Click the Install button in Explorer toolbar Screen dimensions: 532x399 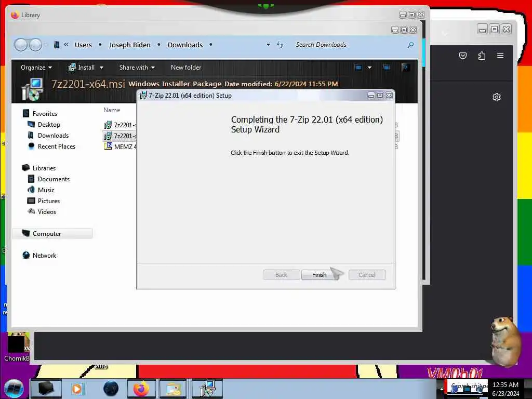82,68
